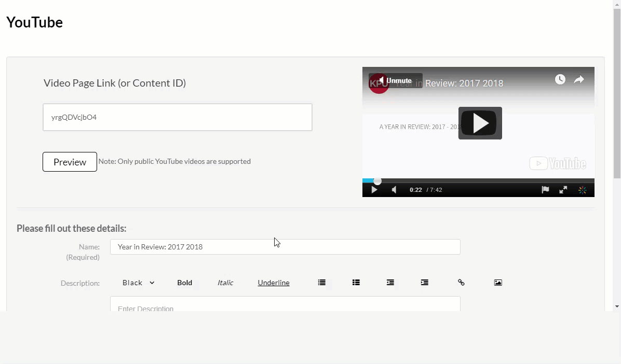Insert numbered list via second list icon
The image size is (621, 364).
(356, 283)
